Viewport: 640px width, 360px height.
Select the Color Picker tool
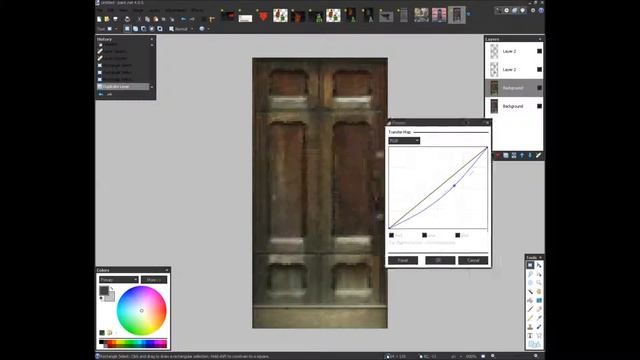(x=539, y=318)
